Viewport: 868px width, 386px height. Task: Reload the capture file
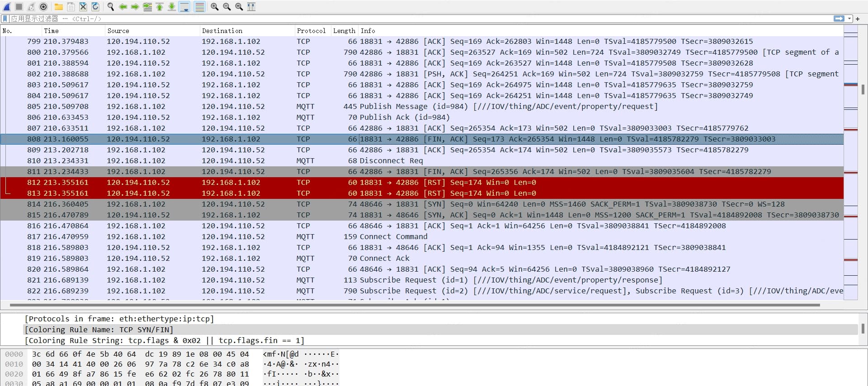pyautogui.click(x=95, y=7)
